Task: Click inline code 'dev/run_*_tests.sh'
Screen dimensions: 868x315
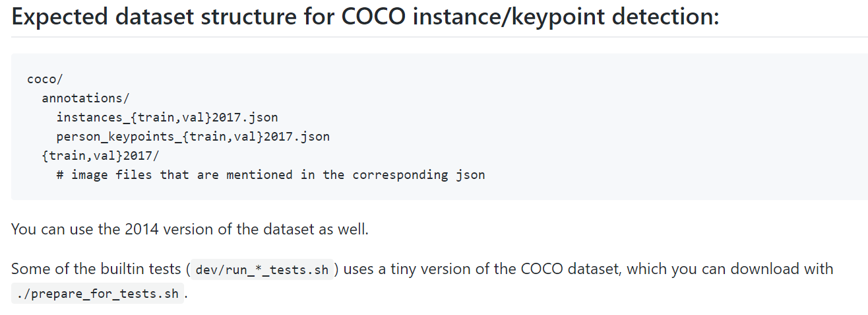Action: pyautogui.click(x=263, y=270)
